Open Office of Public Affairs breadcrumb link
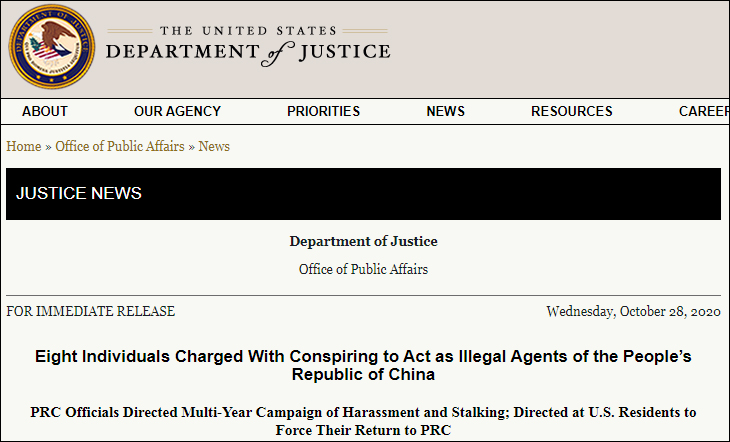 coord(120,146)
